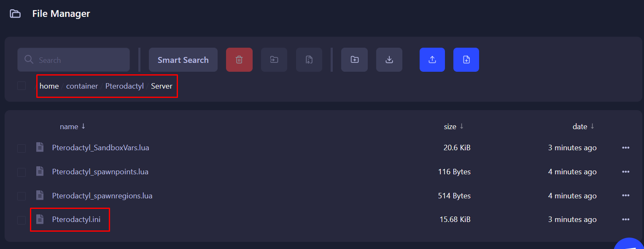644x249 pixels.
Task: Click the red delete trash icon
Action: [x=239, y=60]
